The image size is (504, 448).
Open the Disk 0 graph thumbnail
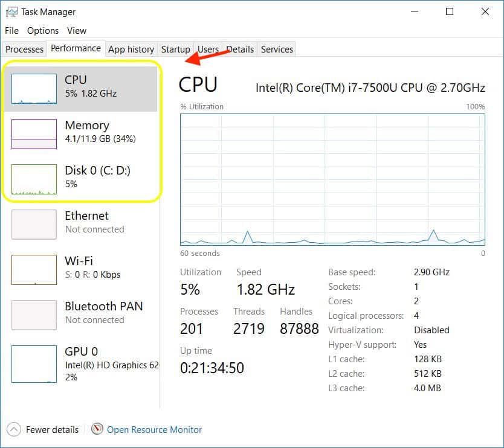(x=34, y=179)
